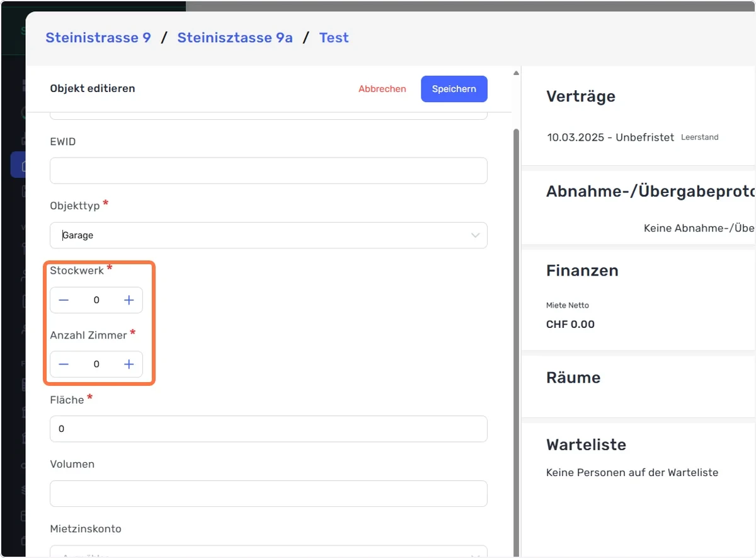Viewport: 756px width, 558px height.
Task: Click Speichern to save the object
Action: 454,89
